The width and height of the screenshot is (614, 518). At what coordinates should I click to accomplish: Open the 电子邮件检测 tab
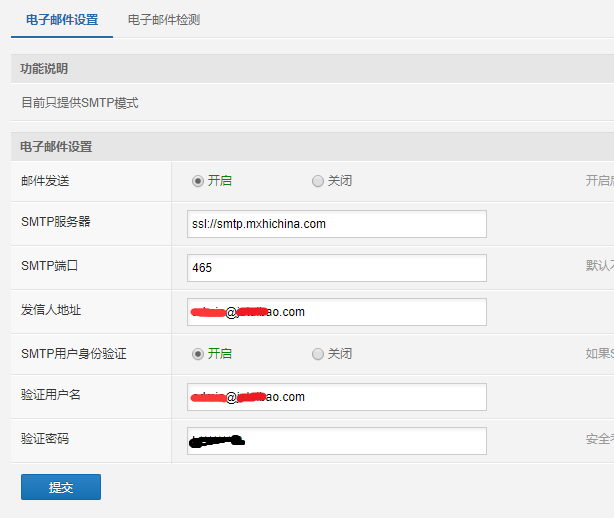(164, 20)
